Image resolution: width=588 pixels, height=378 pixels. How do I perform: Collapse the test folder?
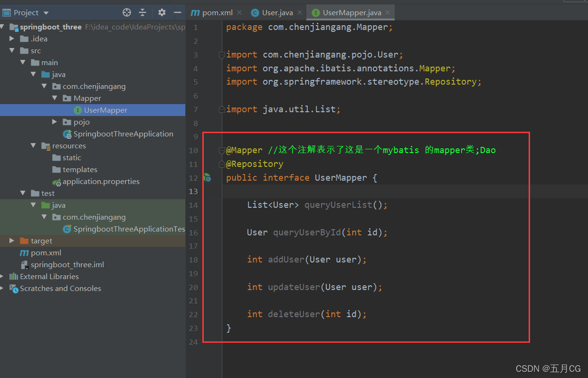click(x=23, y=194)
